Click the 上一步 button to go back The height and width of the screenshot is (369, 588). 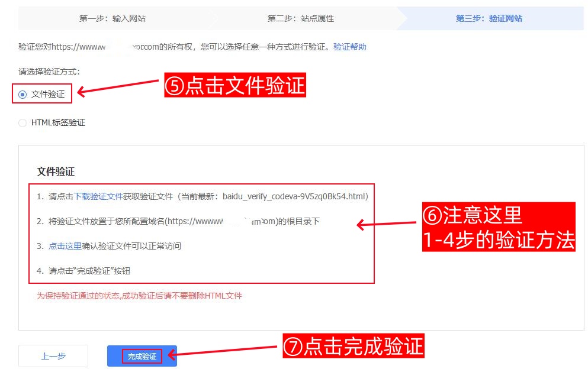point(53,355)
